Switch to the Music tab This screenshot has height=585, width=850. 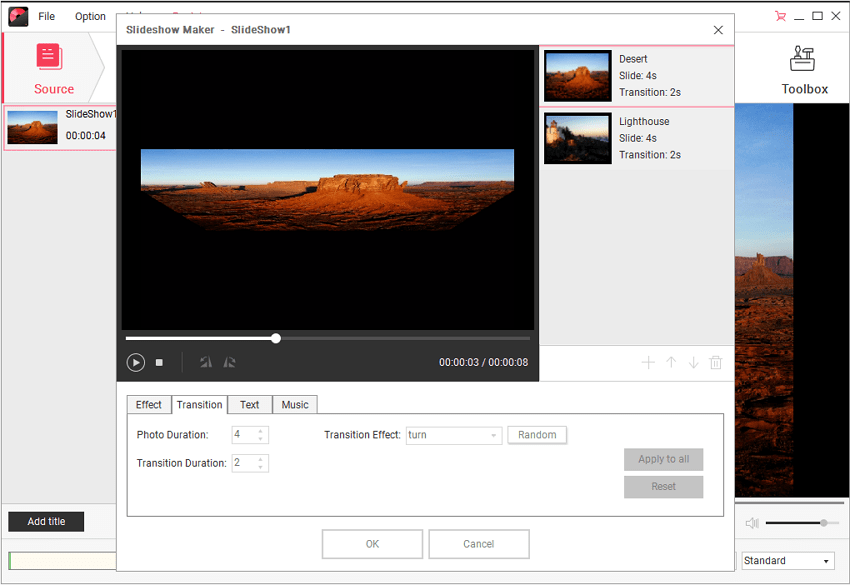[x=295, y=405]
